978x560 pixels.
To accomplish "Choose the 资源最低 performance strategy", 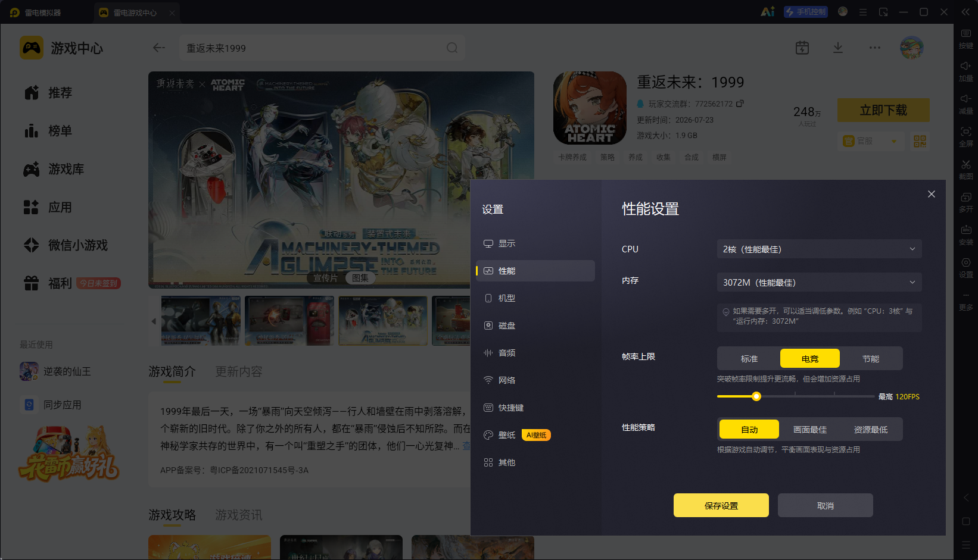I will pos(871,429).
